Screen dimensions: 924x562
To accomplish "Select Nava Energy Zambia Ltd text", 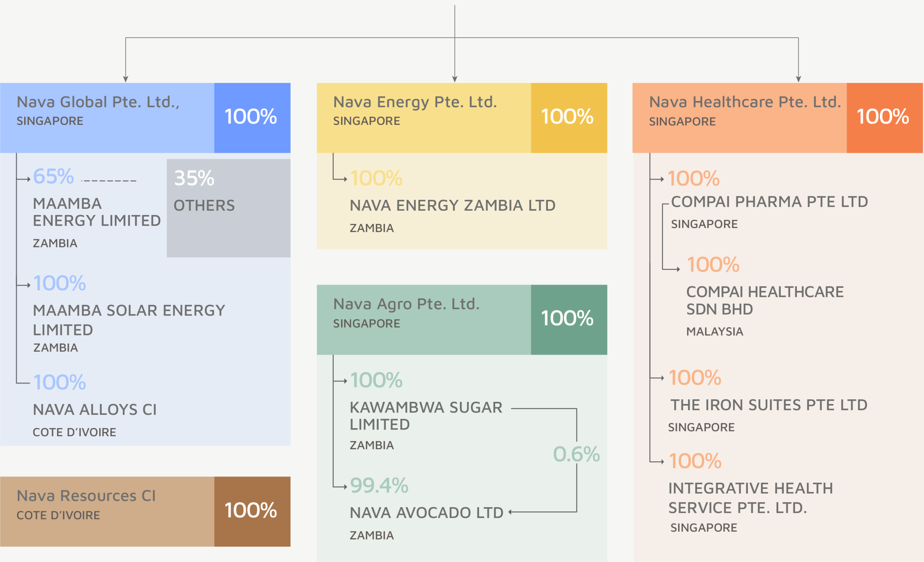I will [452, 206].
